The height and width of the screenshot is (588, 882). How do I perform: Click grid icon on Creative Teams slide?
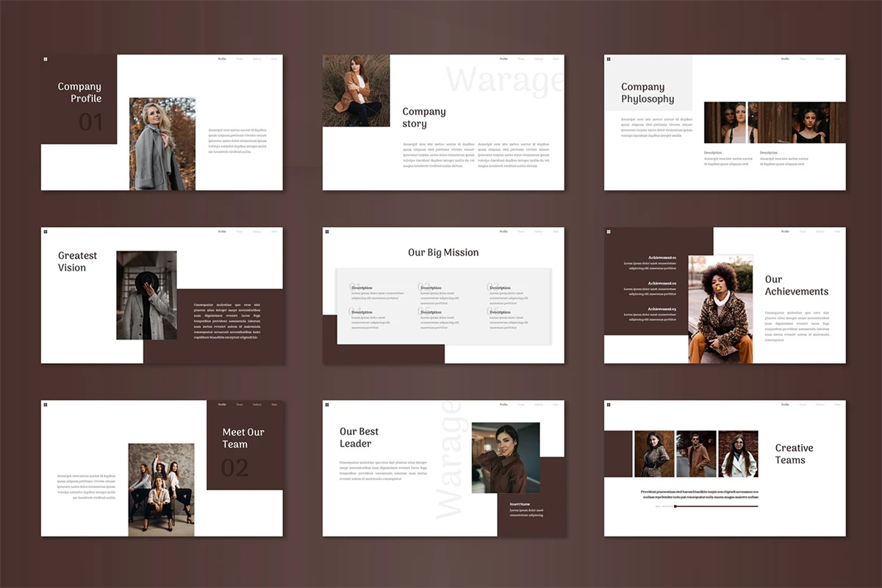coord(609,404)
